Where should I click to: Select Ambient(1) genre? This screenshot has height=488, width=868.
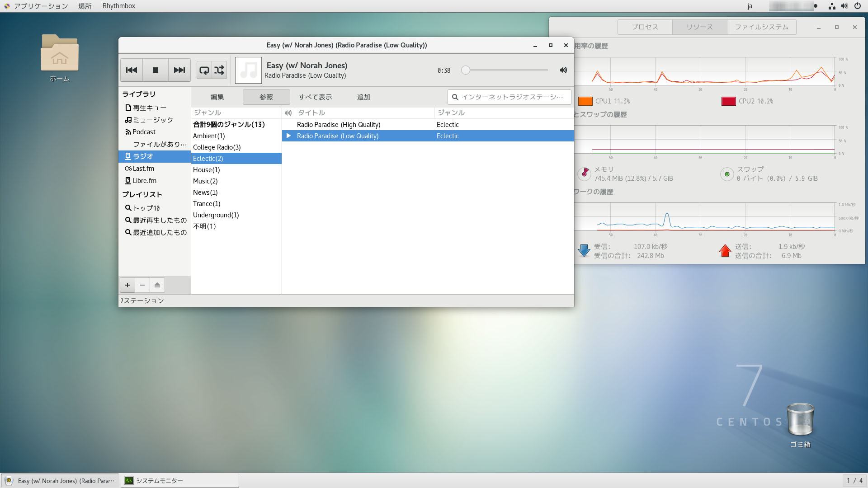point(236,136)
